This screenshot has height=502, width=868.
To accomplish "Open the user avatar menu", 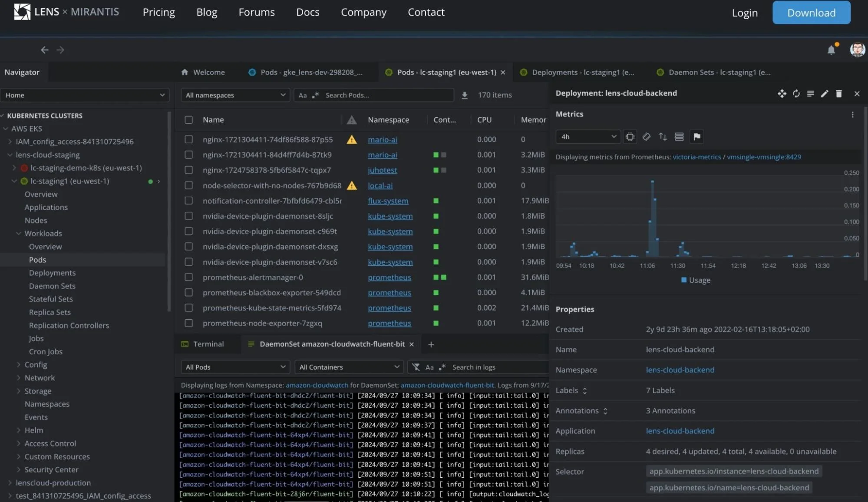I will pos(858,50).
